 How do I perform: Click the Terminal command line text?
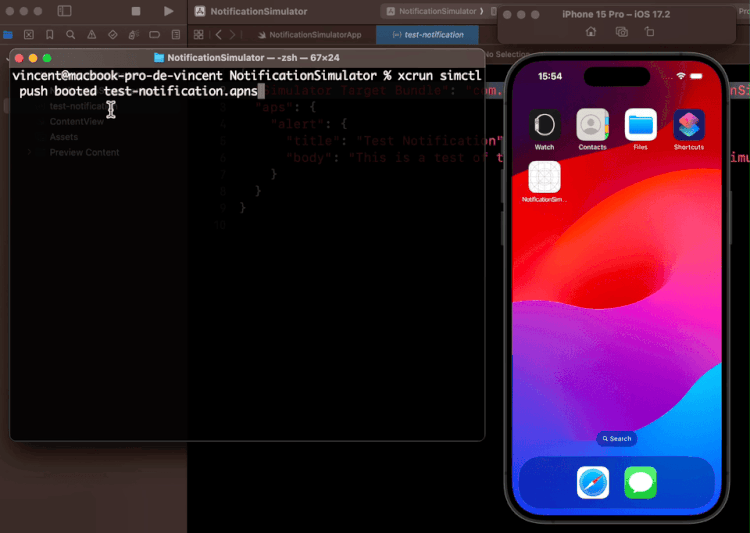click(247, 83)
